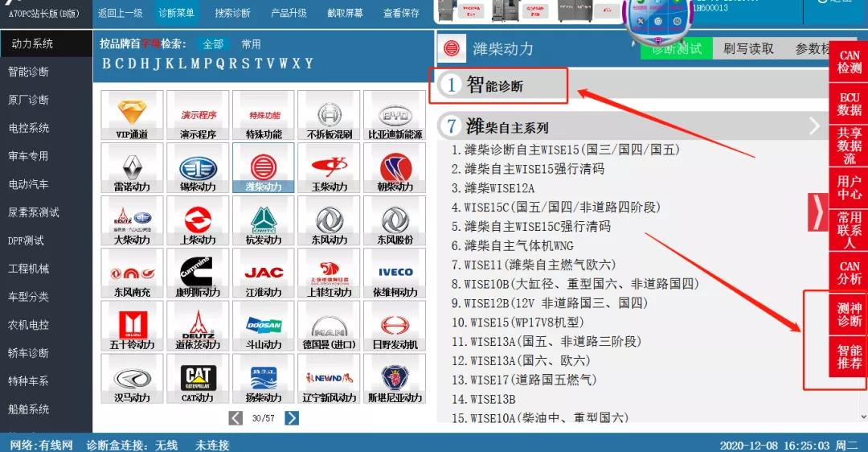Filter brands with 常用 option
Viewport: 868px width, 452px height.
(251, 44)
